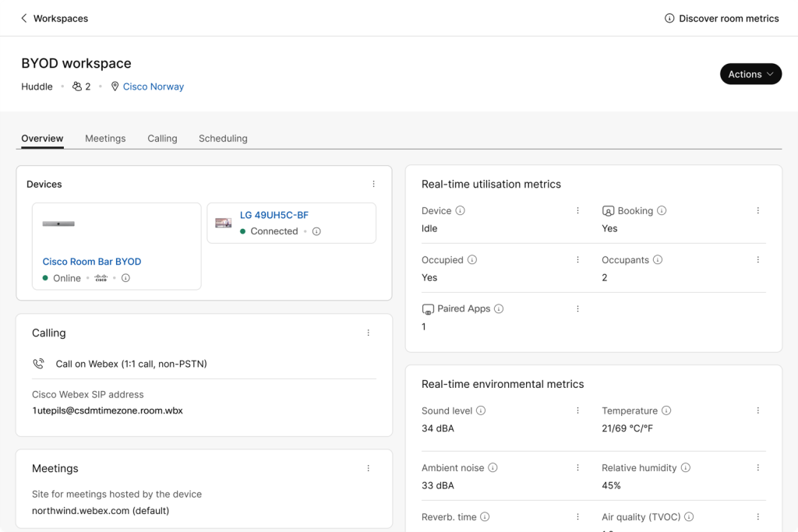Click the info icon beside Occupants
The image size is (798, 532).
pyautogui.click(x=658, y=260)
